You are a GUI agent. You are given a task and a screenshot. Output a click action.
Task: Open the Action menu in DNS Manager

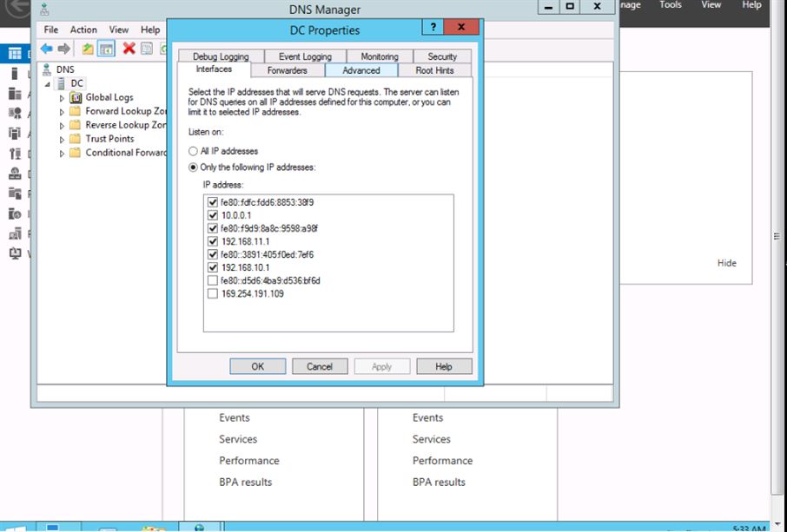83,30
